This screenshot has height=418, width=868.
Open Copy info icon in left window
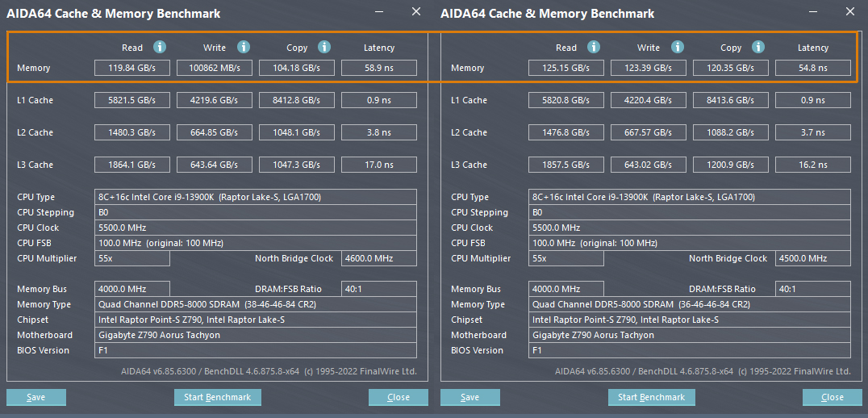click(x=325, y=48)
